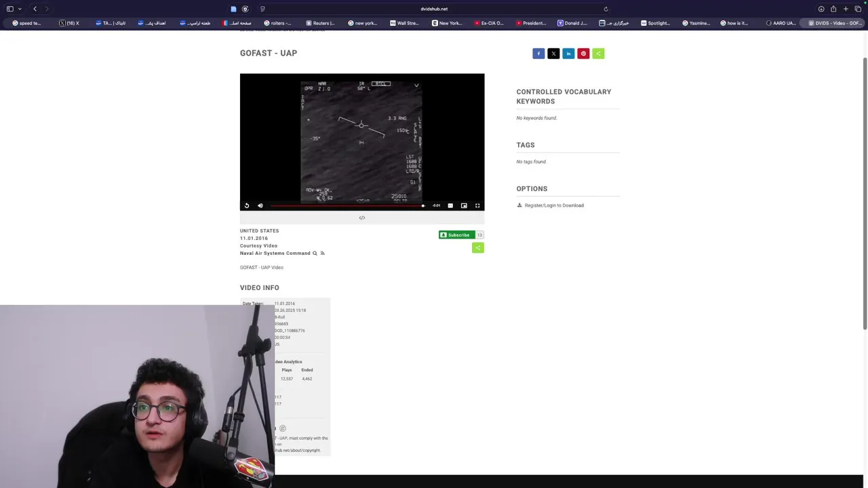
Task: Click the 'UNITED STATES' location text
Action: (259, 231)
